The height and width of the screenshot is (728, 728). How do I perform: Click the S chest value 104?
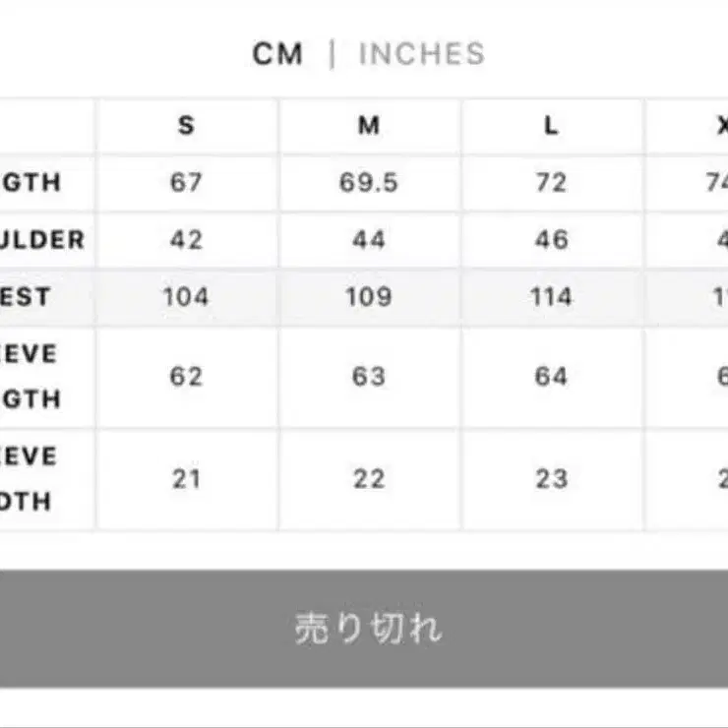pos(186,297)
